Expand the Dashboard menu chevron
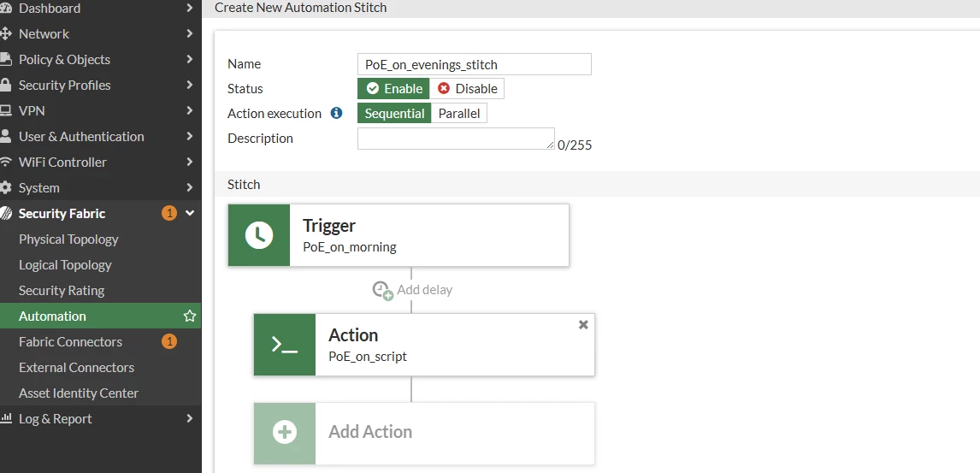 (189, 8)
